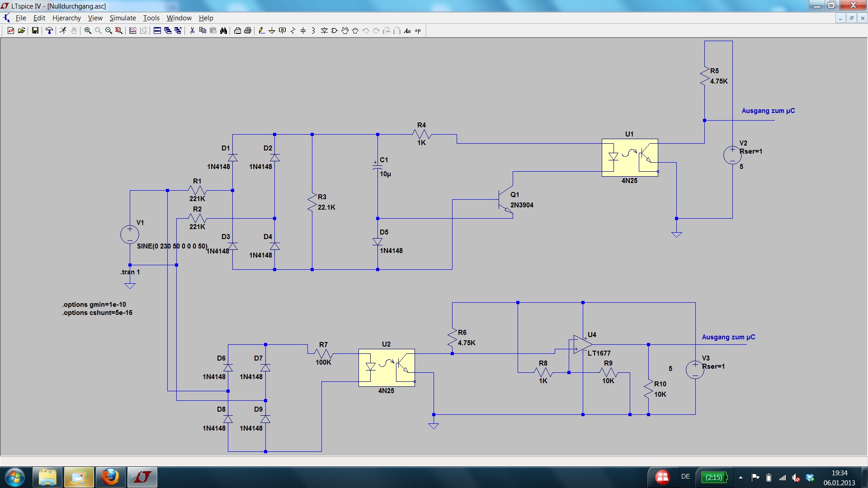Open the Simulate menu
868x488 pixels.
(123, 18)
